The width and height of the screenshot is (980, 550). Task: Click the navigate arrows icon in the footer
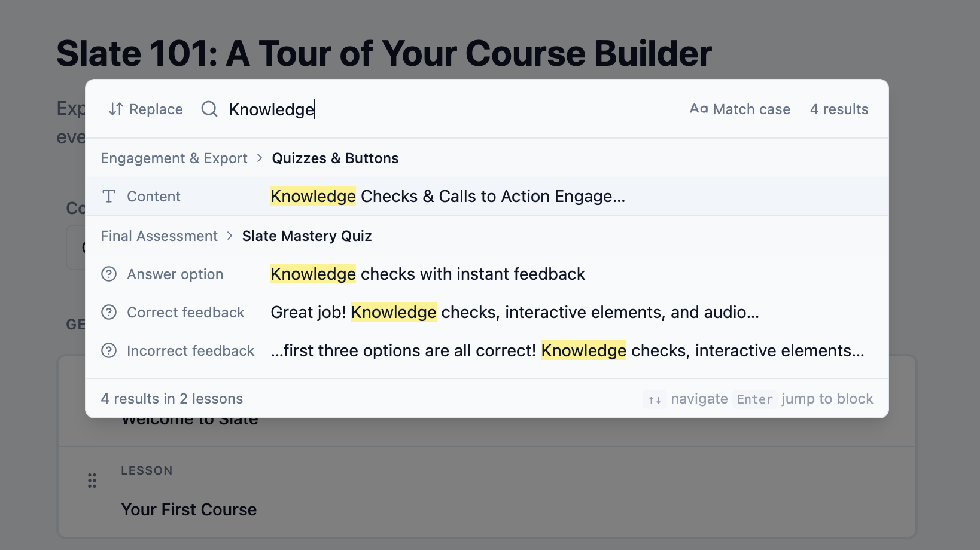click(654, 399)
